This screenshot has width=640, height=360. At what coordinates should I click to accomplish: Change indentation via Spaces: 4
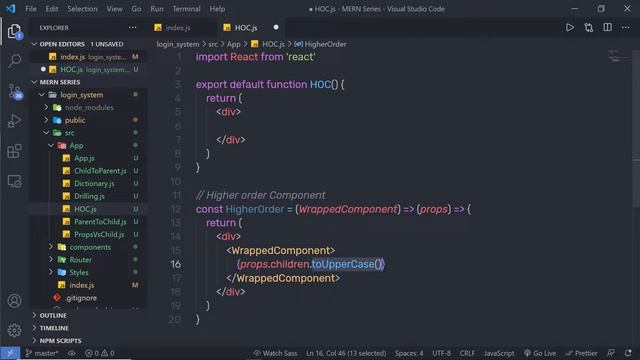click(x=409, y=353)
